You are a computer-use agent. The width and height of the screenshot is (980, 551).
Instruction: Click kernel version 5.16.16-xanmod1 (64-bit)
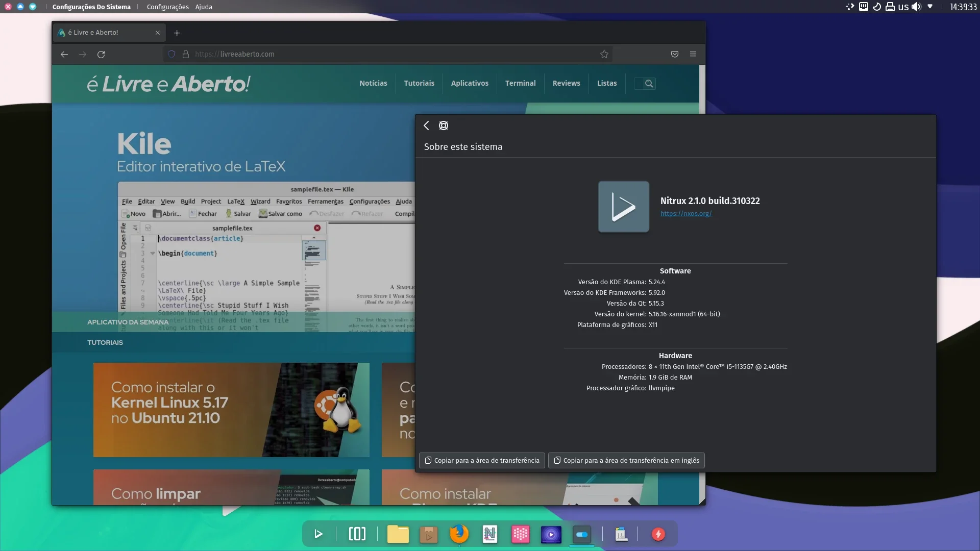(684, 314)
